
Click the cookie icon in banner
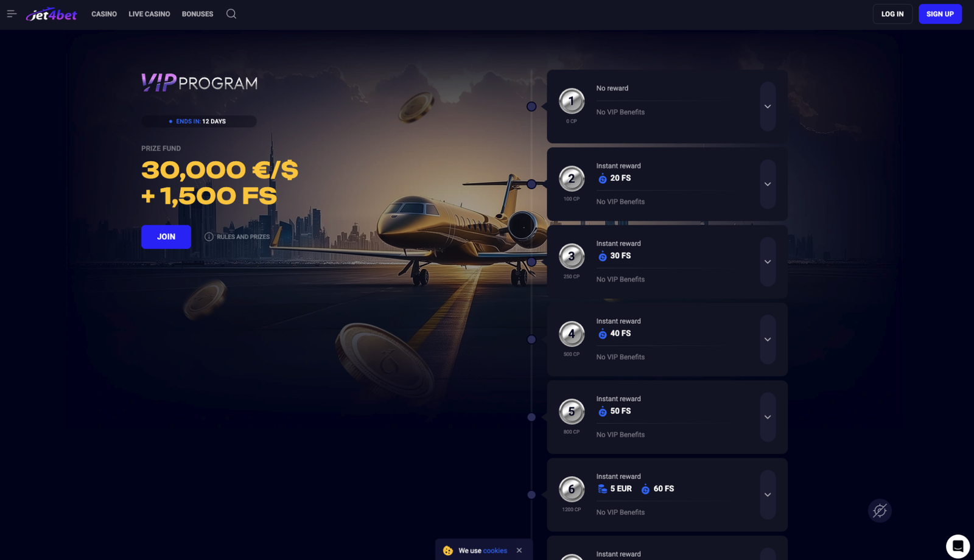pyautogui.click(x=448, y=550)
